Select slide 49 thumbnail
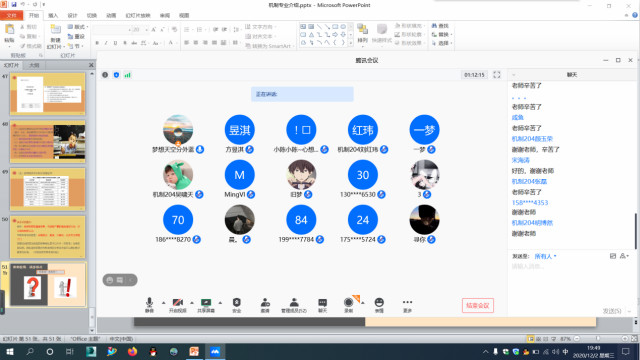Screen dimensions: 640x360 point(48,189)
